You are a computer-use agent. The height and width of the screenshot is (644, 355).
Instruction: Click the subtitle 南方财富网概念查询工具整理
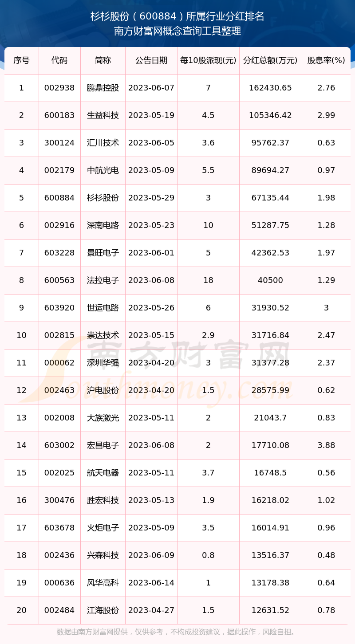point(177,31)
